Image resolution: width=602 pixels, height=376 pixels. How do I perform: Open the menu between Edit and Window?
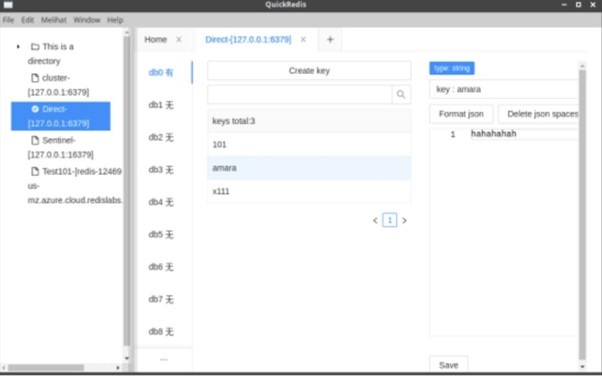(53, 20)
